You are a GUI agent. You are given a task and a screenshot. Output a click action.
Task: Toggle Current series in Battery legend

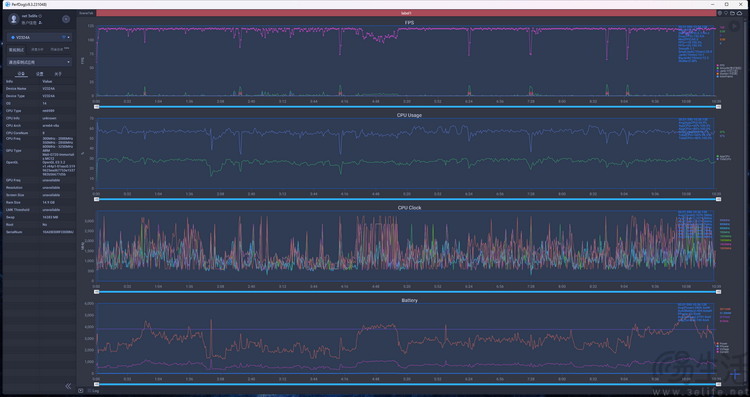coord(723,352)
